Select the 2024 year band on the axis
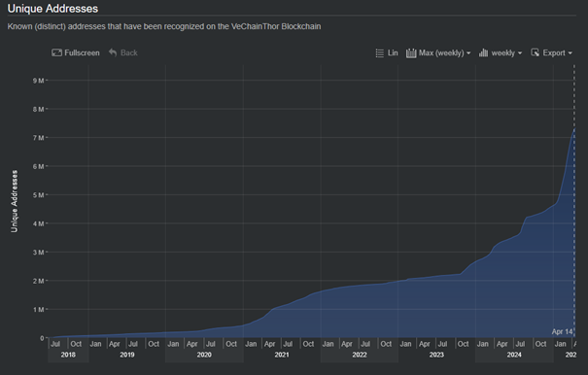The height and width of the screenshot is (375, 588). tap(514, 355)
